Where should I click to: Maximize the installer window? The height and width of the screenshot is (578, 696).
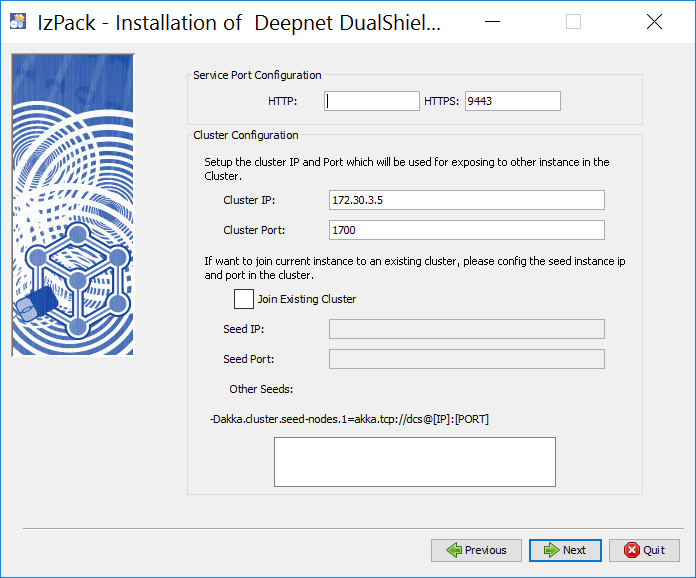(x=573, y=22)
